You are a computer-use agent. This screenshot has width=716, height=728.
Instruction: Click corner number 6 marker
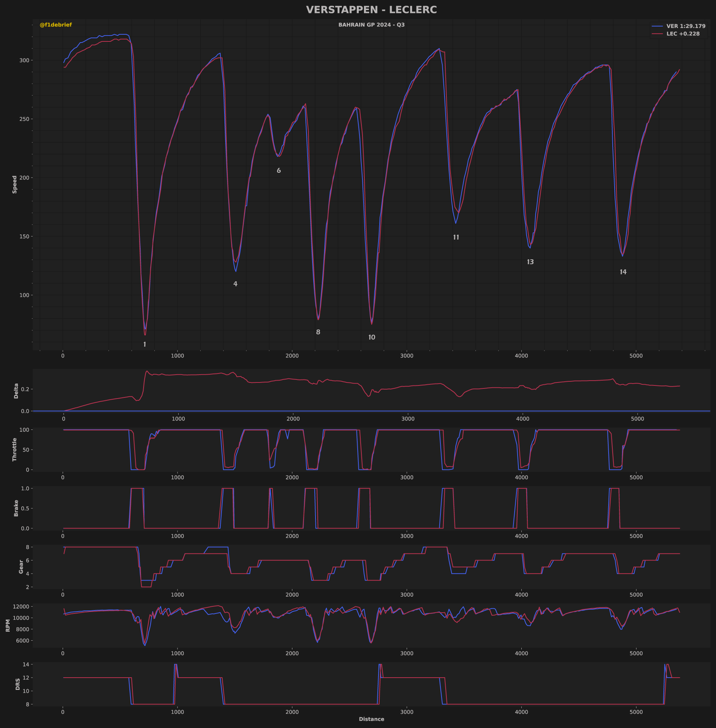(x=279, y=171)
